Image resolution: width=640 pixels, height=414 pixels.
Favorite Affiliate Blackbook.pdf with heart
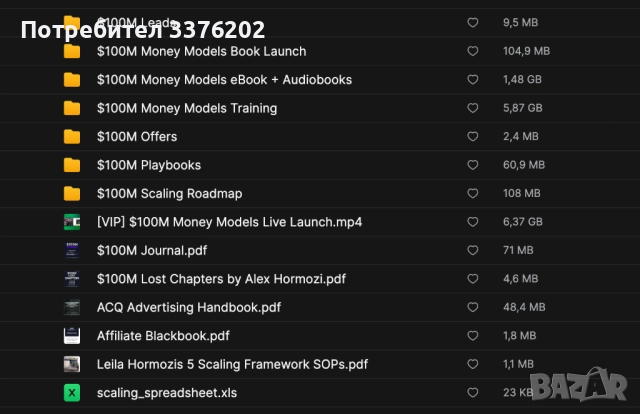(473, 335)
